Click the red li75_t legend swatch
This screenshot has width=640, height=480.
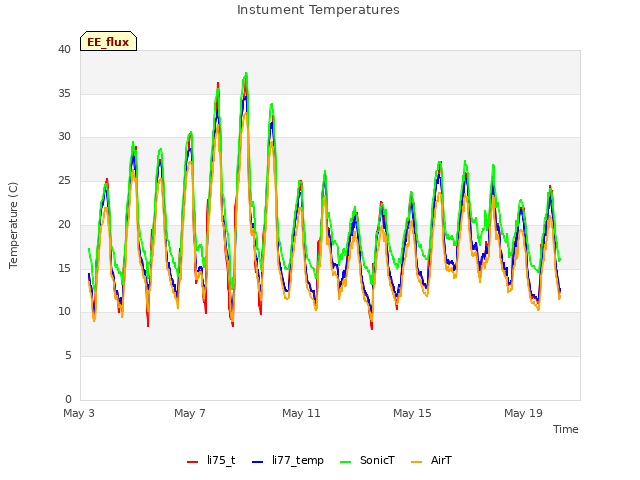click(x=192, y=462)
